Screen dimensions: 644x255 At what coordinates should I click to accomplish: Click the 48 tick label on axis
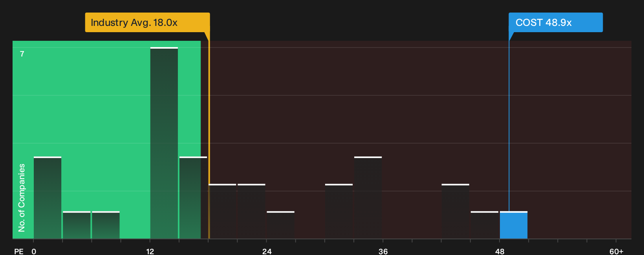499,251
